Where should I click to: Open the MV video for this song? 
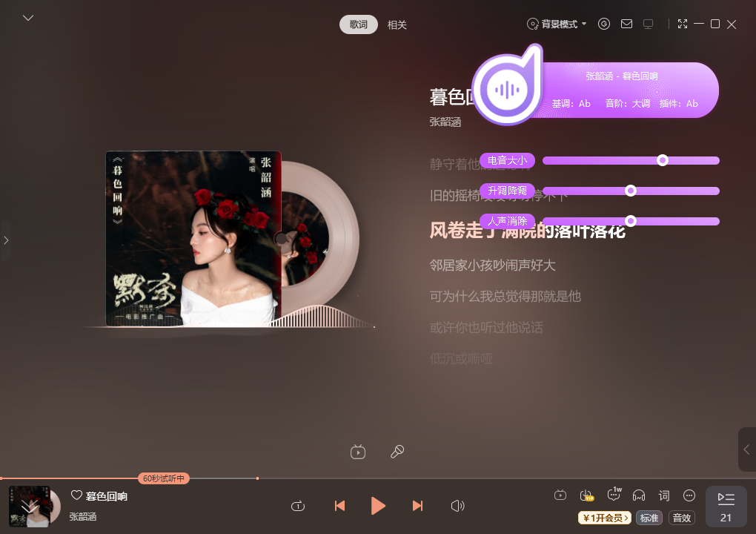[357, 452]
